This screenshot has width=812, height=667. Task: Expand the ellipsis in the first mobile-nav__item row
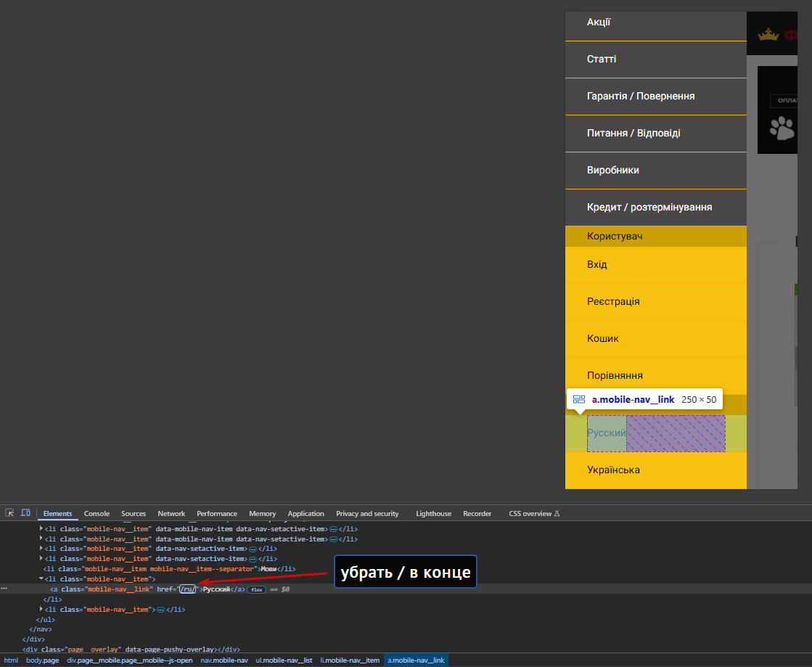tap(334, 529)
